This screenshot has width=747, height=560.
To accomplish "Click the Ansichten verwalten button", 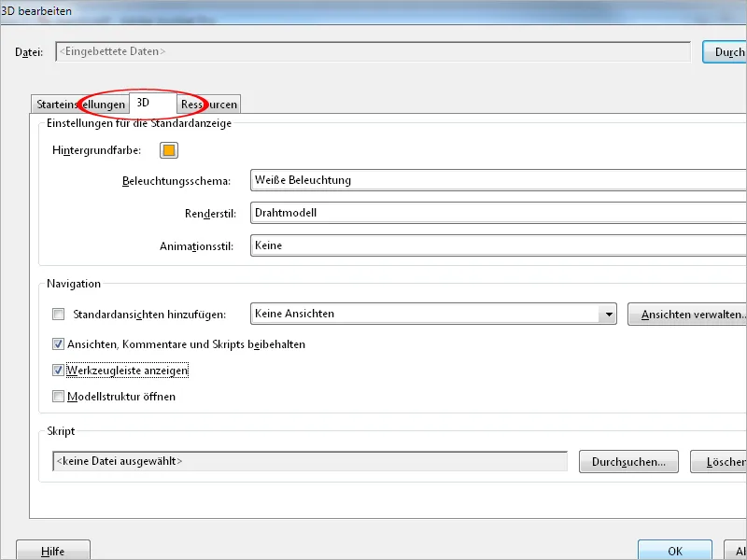I will [x=687, y=315].
